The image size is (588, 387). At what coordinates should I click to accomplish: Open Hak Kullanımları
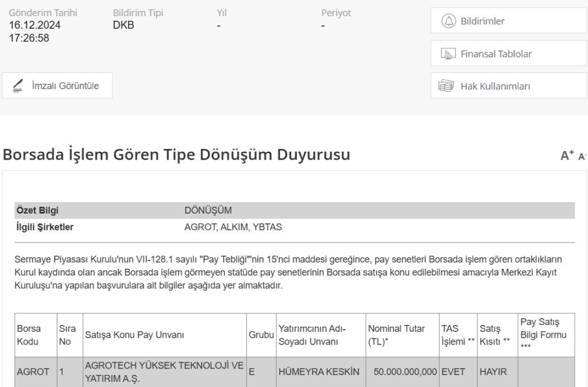coord(509,86)
